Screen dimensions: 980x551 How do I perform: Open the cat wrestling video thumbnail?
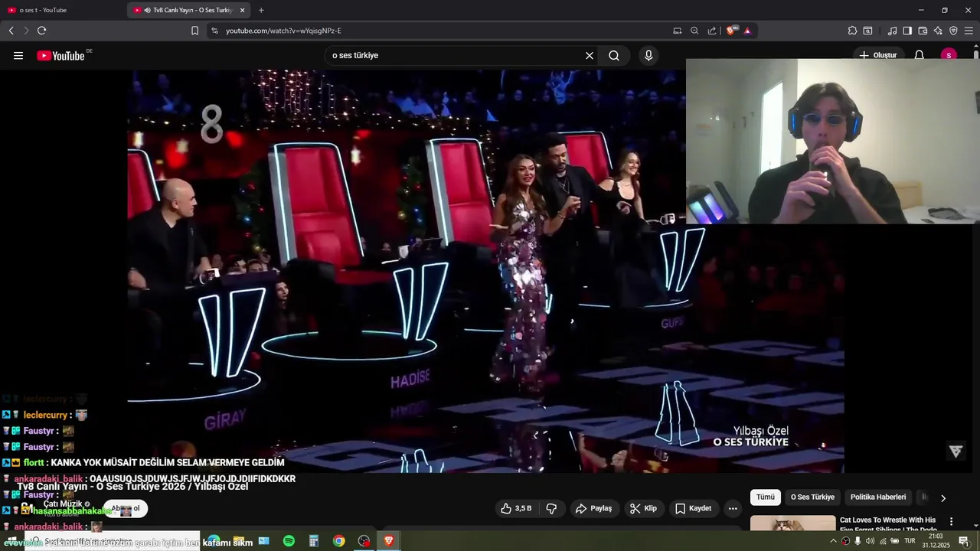[x=793, y=523]
